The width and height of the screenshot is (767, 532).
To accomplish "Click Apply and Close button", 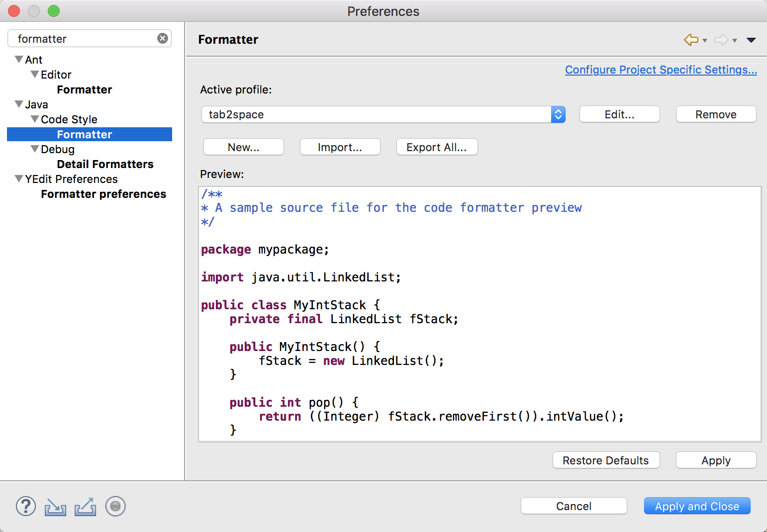I will (x=696, y=506).
